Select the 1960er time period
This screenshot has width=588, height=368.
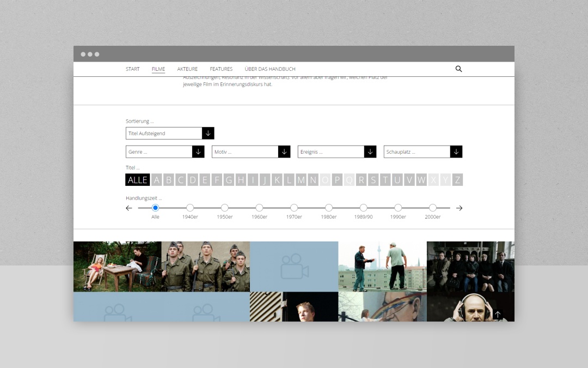pyautogui.click(x=259, y=208)
